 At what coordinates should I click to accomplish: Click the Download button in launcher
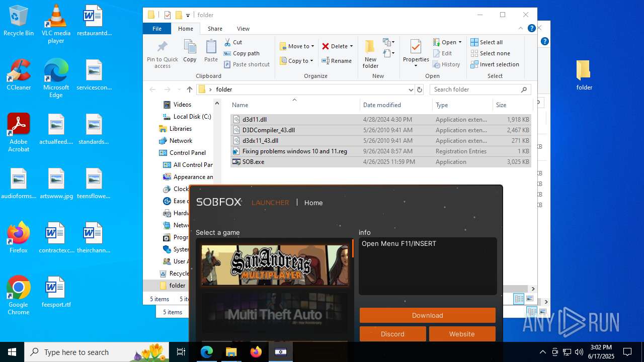click(x=428, y=315)
